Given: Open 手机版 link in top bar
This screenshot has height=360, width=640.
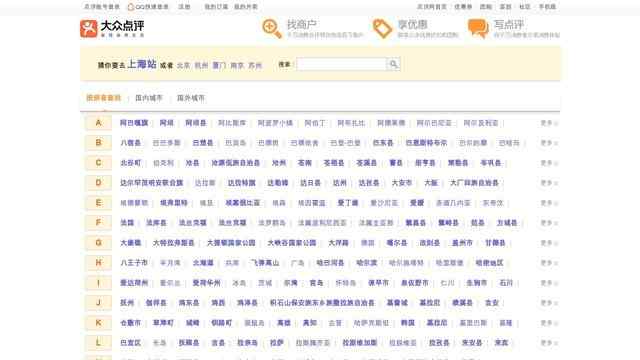Looking at the screenshot, I should (x=547, y=7).
